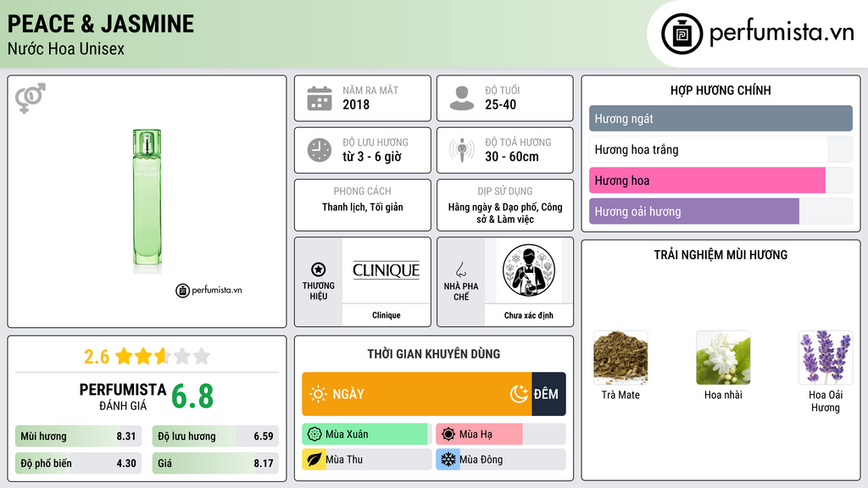
Task: Click the snowflake icon for Mùa Đông
Action: 448,460
